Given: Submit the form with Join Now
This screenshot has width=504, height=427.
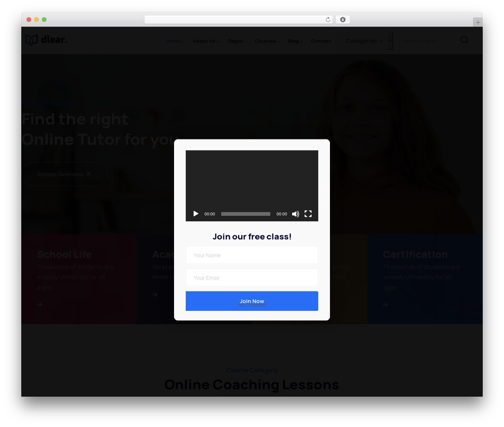Looking at the screenshot, I should point(252,301).
